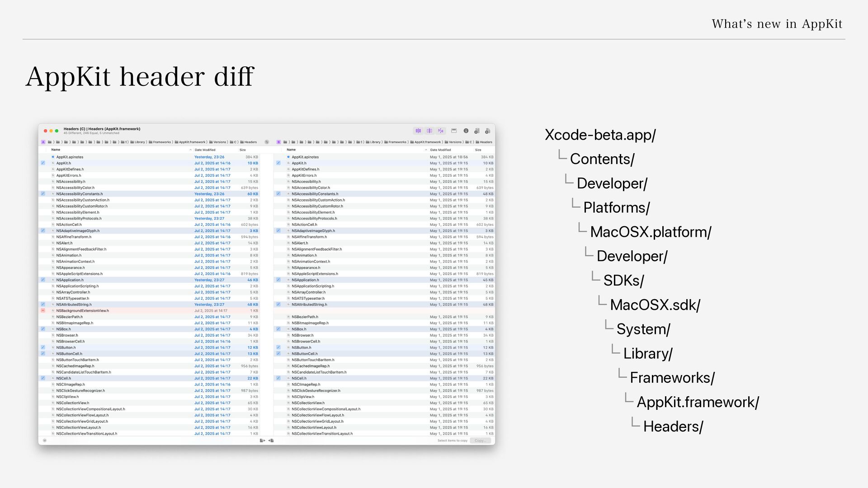The image size is (868, 488).
Task: Select NSAlert.h in left pane
Action: pos(150,243)
